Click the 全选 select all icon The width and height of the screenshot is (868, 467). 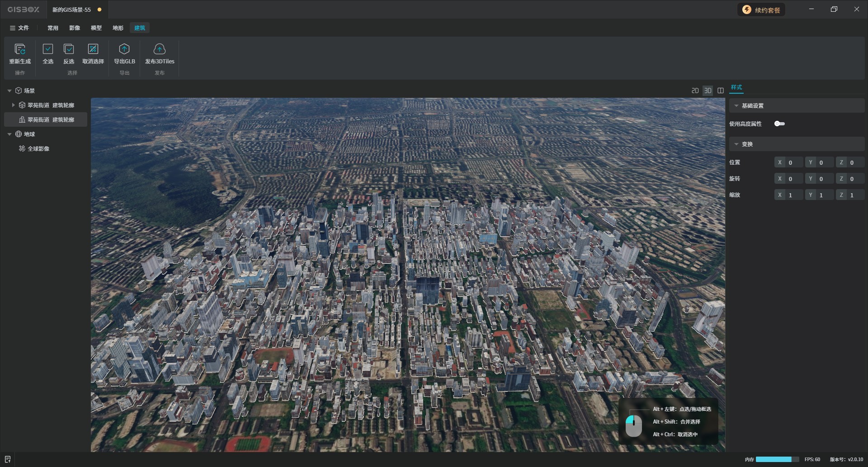coord(48,49)
